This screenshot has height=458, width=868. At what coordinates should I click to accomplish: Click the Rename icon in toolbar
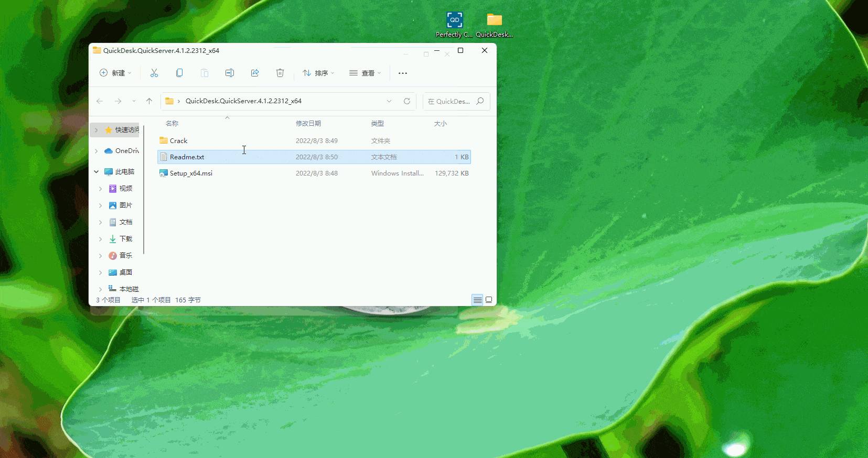tap(230, 73)
